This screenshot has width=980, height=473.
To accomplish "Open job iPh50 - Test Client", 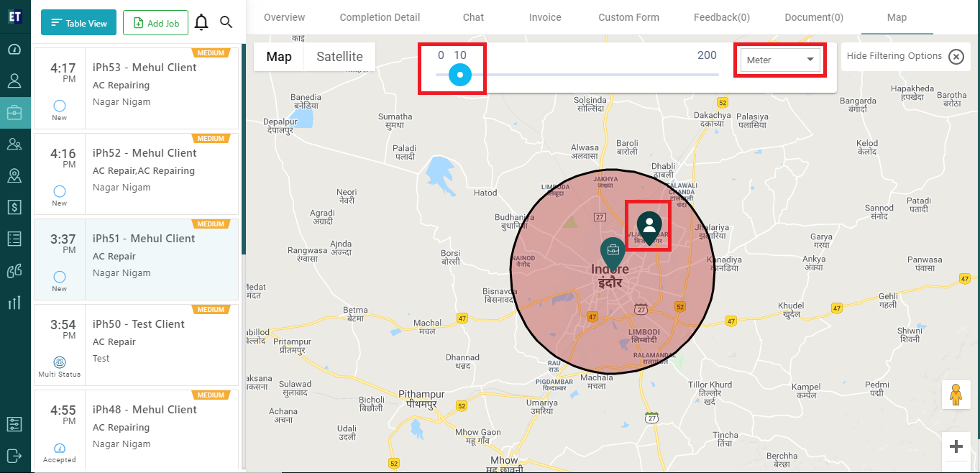I will (136, 345).
